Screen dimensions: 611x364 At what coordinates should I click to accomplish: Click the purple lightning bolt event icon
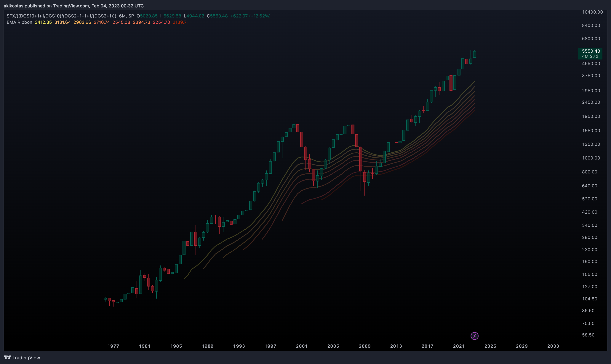coord(474,336)
